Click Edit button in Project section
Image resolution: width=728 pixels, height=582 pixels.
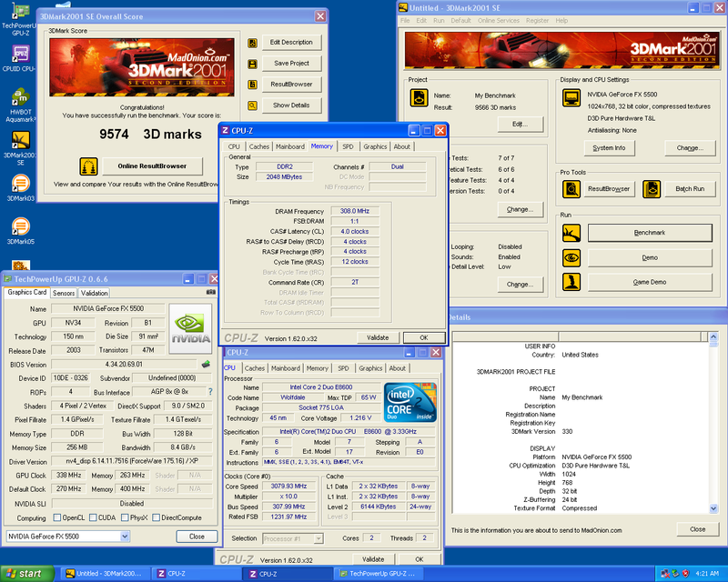coord(520,124)
